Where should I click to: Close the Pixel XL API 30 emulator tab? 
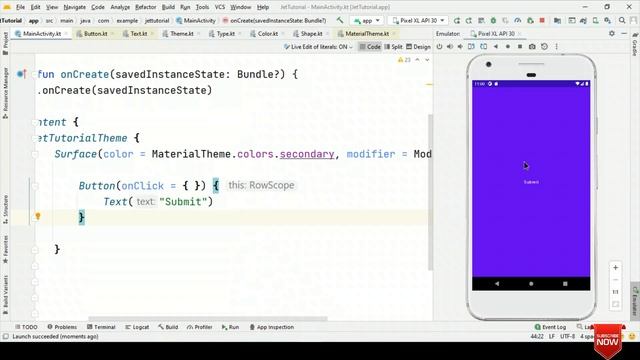coord(519,34)
